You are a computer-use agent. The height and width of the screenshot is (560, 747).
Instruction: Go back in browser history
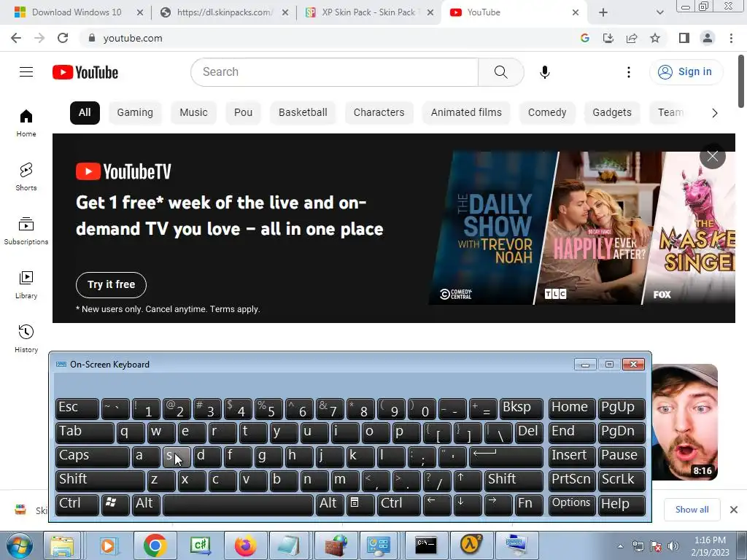[x=16, y=38]
